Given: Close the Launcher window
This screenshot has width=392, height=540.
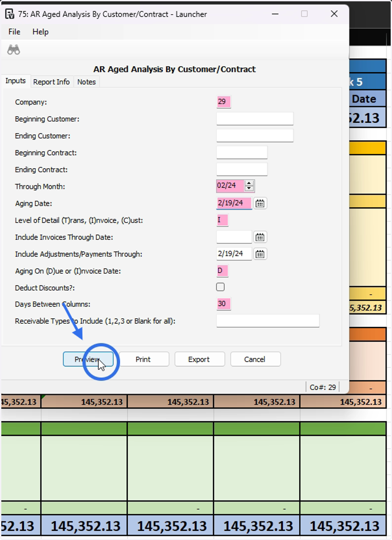Looking at the screenshot, I should 334,14.
